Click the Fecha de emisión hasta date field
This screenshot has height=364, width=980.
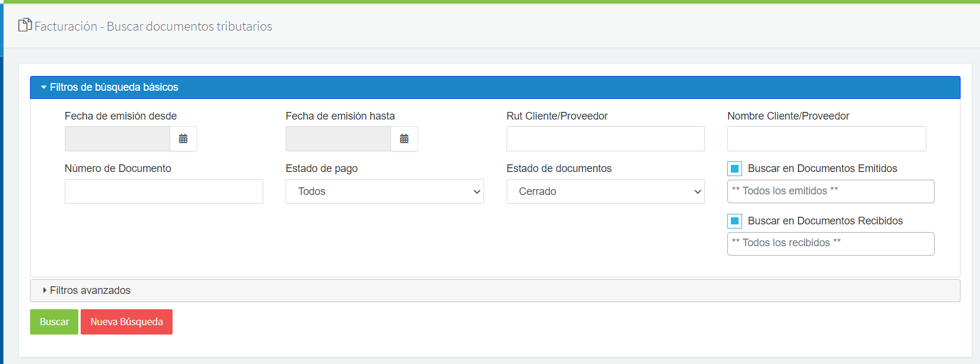tap(338, 139)
